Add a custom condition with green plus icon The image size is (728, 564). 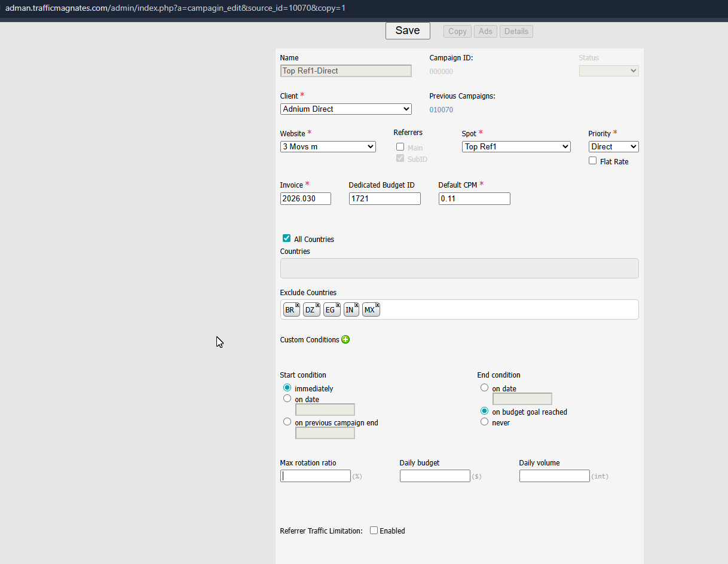(x=345, y=339)
